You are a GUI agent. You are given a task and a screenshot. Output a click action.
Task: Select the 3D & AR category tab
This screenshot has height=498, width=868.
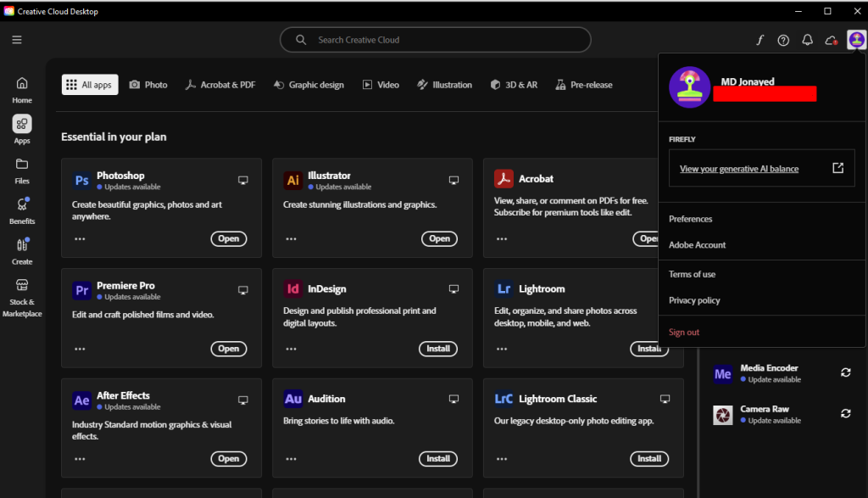pos(514,85)
